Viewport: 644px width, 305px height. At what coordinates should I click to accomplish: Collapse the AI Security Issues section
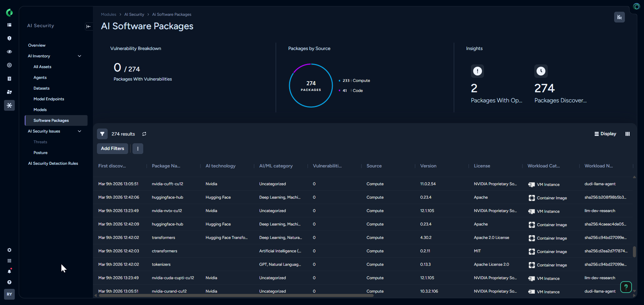pos(79,131)
